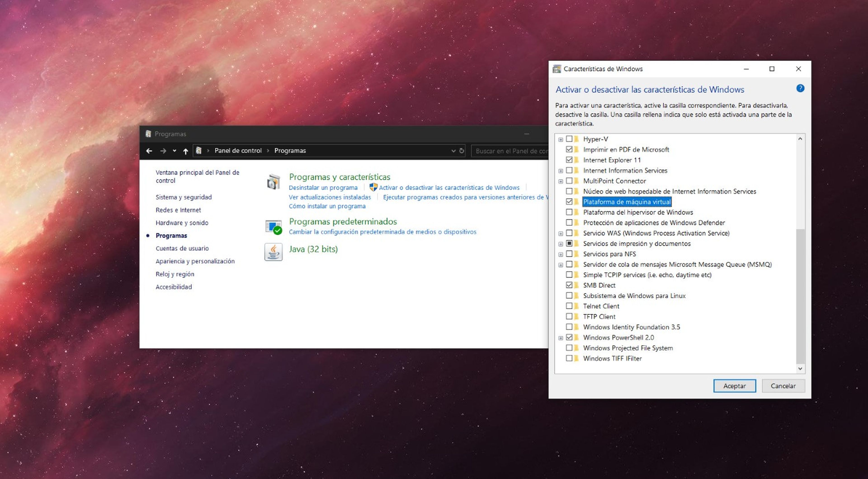Viewport: 868px width, 479px height.
Task: Click the Programas y características icon
Action: click(x=274, y=182)
